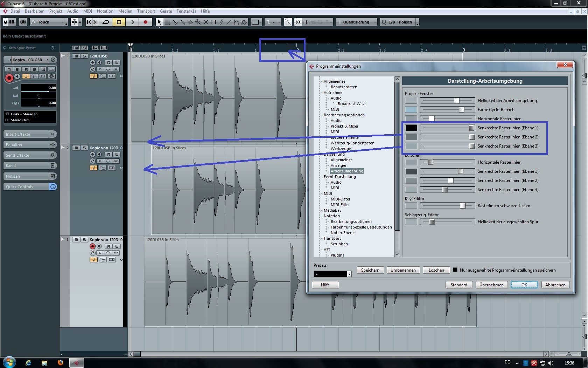
Task: Confirm preferences with OK button
Action: pos(524,285)
